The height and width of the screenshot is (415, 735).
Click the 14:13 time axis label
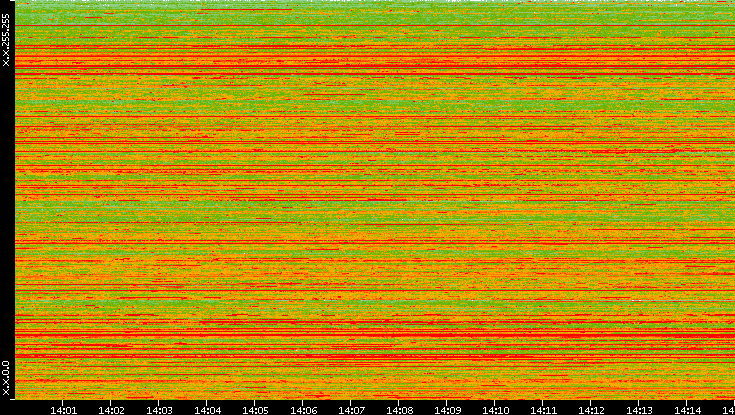pos(639,410)
